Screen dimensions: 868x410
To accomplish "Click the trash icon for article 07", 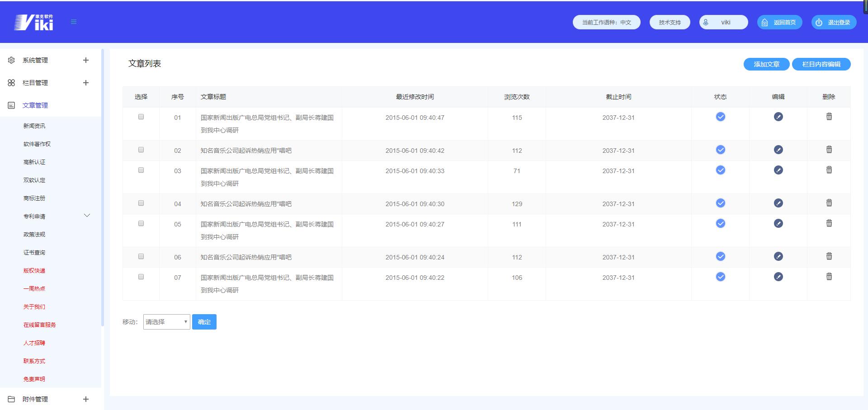I will [829, 277].
